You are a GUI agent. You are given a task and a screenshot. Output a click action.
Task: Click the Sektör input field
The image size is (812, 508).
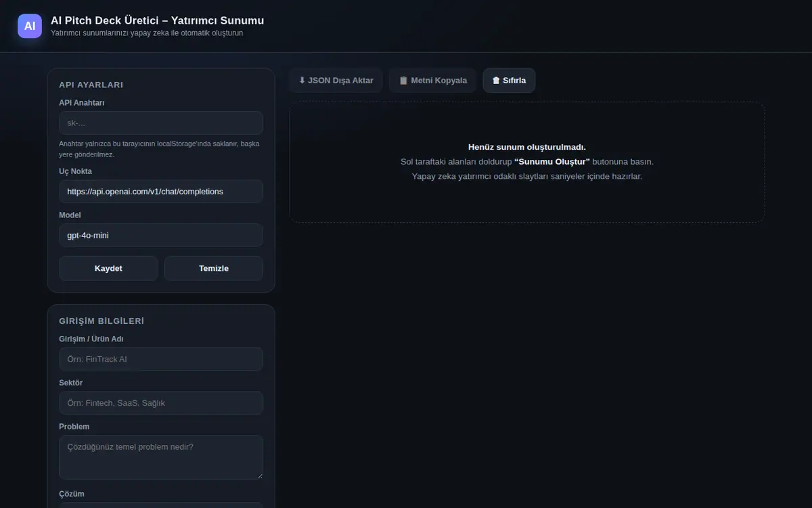click(161, 403)
